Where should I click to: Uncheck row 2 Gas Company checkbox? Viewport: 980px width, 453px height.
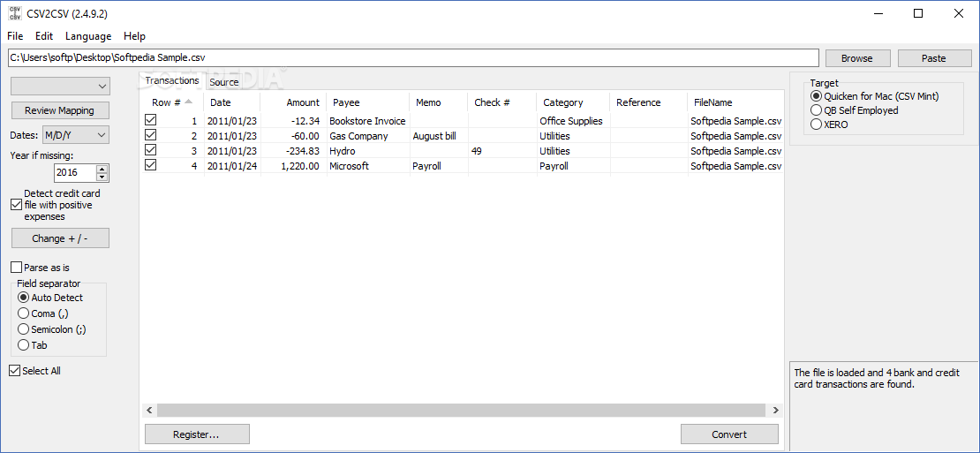pyautogui.click(x=151, y=135)
